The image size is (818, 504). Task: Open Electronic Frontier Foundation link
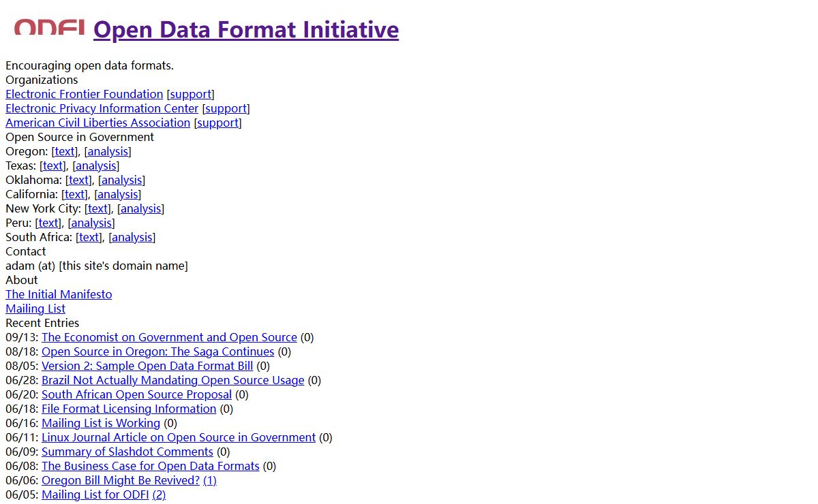click(x=85, y=94)
